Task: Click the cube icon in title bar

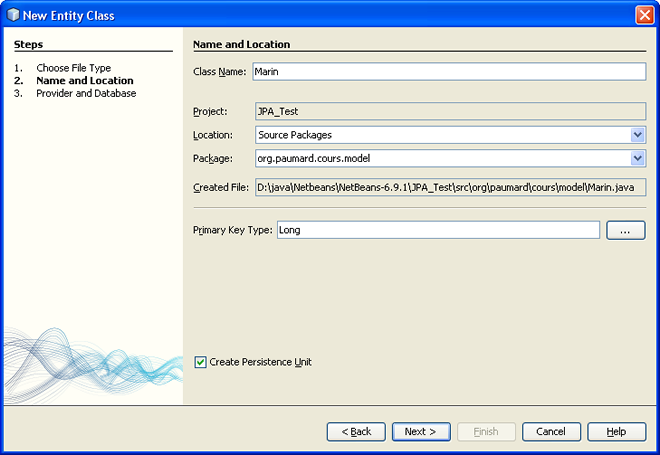Action: pos(13,15)
